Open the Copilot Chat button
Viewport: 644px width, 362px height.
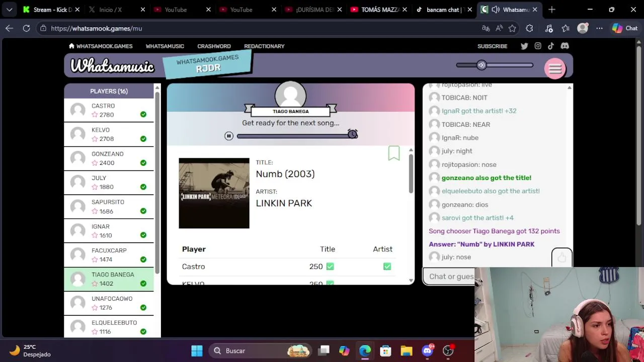coord(625,28)
